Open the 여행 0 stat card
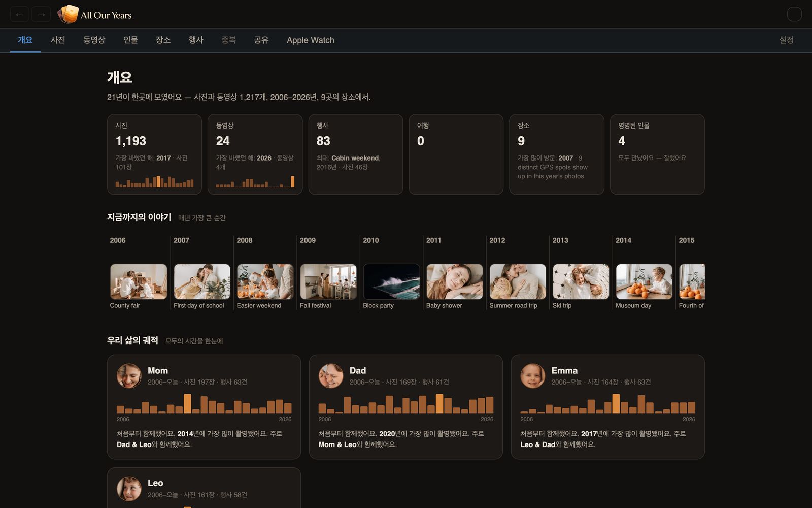 (x=456, y=154)
